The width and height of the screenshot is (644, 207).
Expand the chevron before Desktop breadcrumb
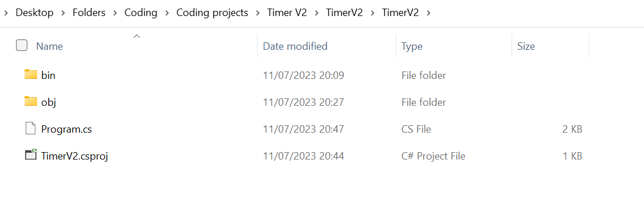6,13
